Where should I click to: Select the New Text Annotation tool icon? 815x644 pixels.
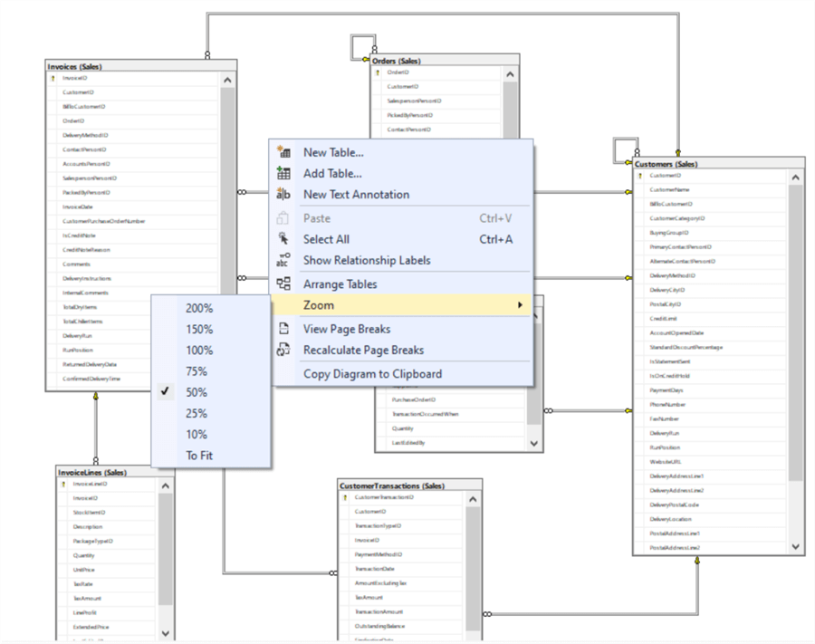(283, 194)
